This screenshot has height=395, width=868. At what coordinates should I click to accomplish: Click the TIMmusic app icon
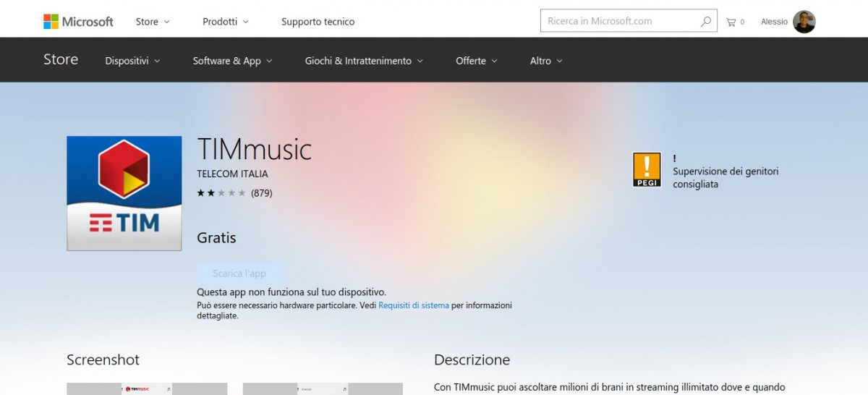pos(124,194)
